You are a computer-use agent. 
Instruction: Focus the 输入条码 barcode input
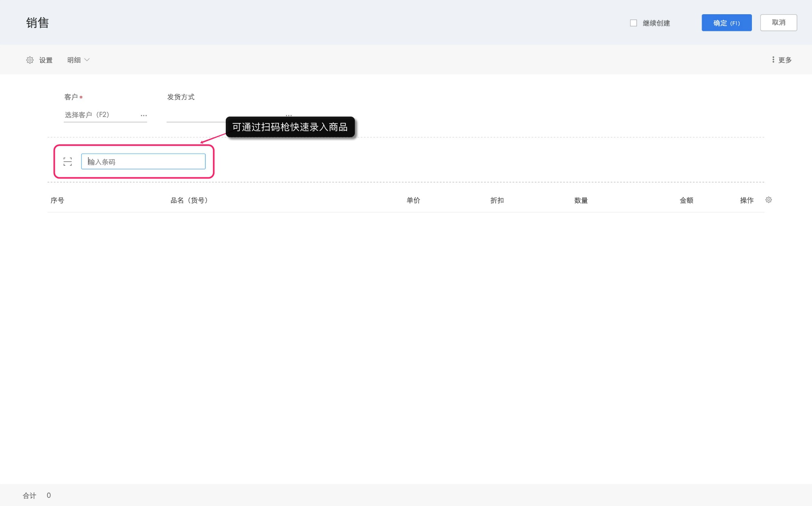(143, 162)
